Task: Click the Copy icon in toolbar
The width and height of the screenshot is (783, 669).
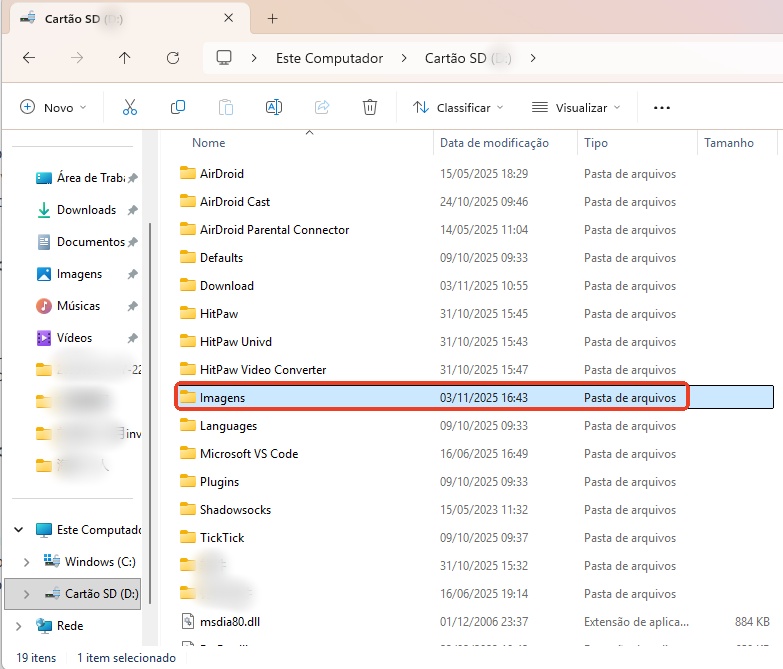Action: click(x=178, y=107)
